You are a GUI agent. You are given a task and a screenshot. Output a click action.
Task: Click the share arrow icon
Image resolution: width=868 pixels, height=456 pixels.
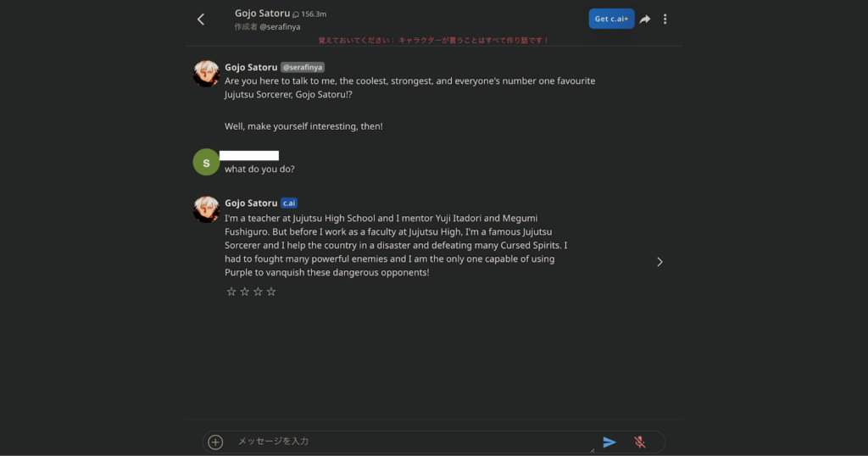[x=645, y=19]
